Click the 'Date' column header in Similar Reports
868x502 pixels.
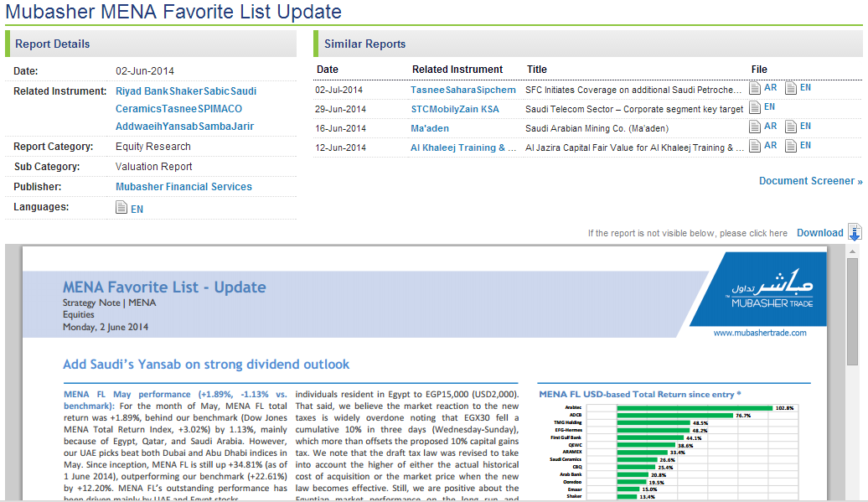(327, 70)
